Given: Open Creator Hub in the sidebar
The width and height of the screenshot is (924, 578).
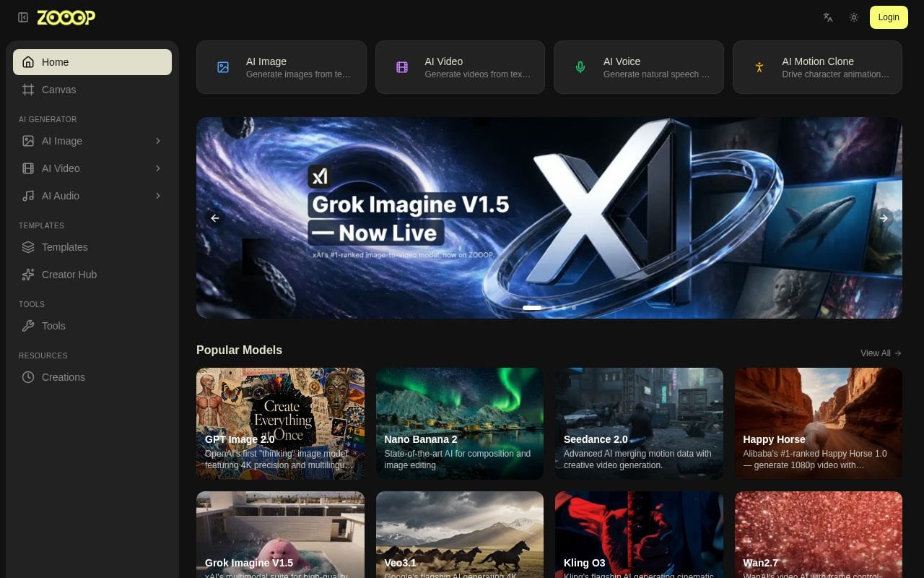Looking at the screenshot, I should click(x=92, y=275).
